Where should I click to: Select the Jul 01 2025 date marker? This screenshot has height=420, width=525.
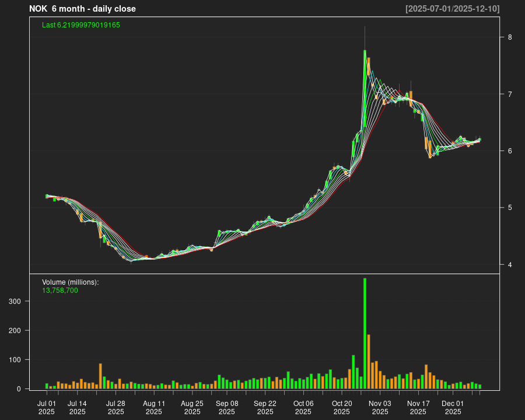coord(47,407)
